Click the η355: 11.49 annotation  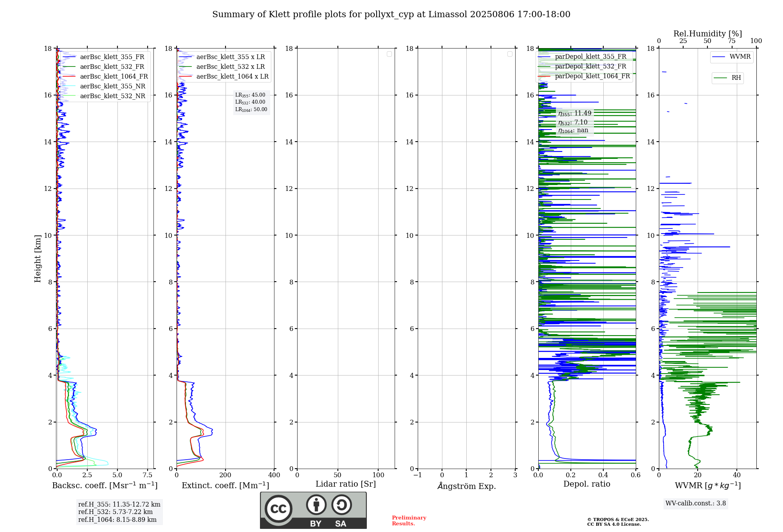(x=575, y=113)
